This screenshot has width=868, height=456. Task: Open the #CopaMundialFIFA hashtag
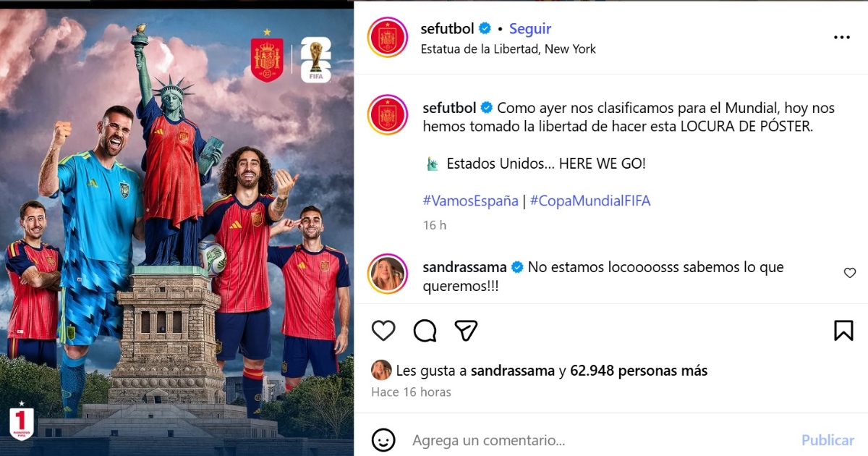pos(590,200)
